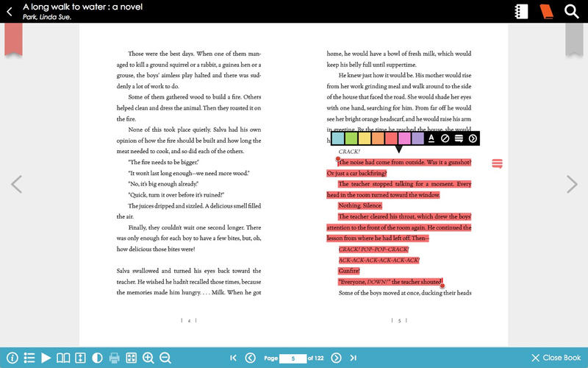
Task: Add a note using the lines icon in popup
Action: click(x=459, y=138)
